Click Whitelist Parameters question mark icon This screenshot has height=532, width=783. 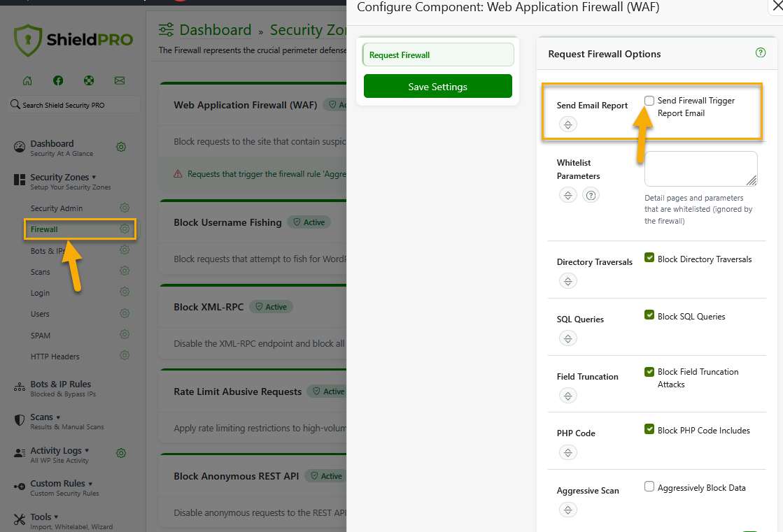point(591,195)
